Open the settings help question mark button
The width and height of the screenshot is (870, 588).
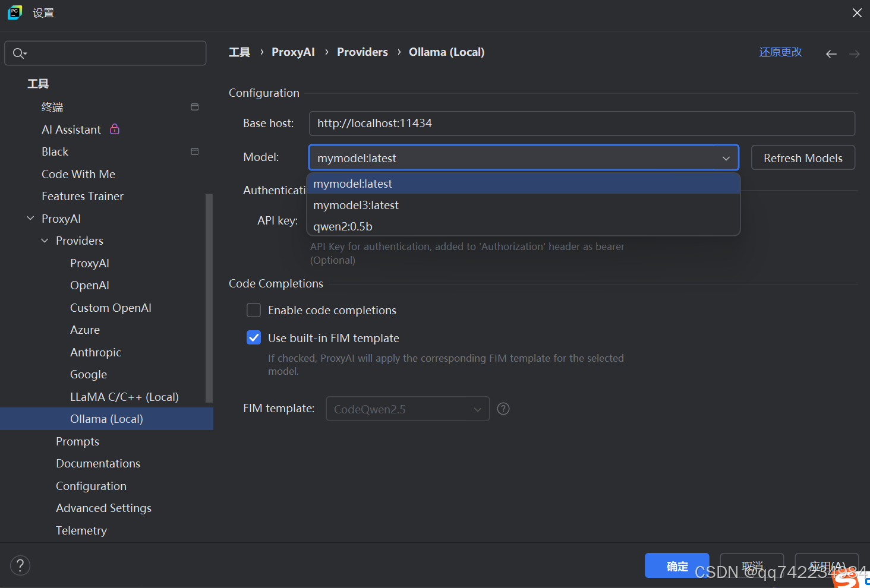[20, 565]
